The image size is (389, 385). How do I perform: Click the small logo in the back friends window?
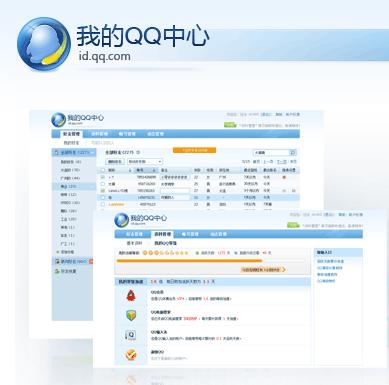coord(58,120)
